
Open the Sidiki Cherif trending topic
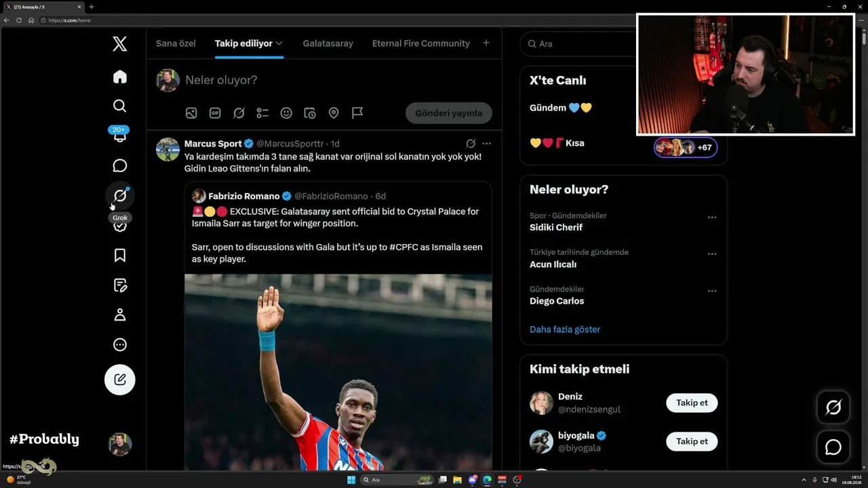click(556, 228)
